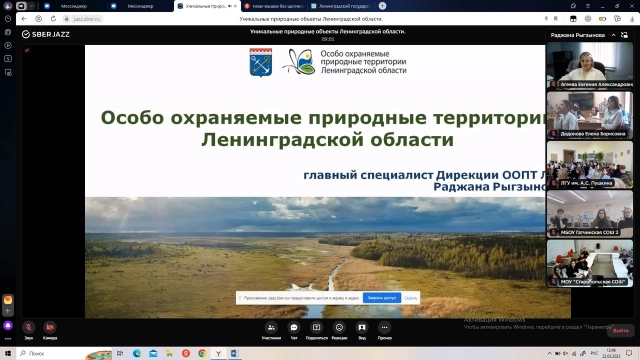
Task: Click the Поделиться share screen icon
Action: [316, 327]
